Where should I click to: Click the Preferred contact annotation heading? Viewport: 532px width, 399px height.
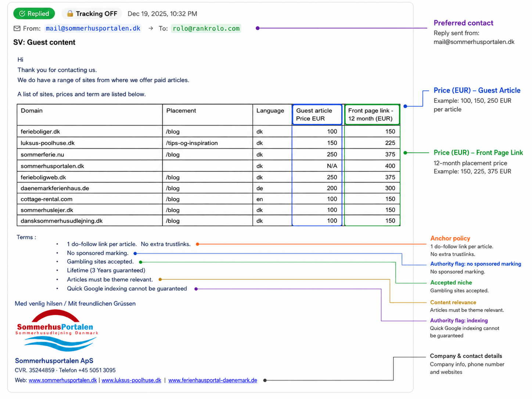pyautogui.click(x=463, y=23)
